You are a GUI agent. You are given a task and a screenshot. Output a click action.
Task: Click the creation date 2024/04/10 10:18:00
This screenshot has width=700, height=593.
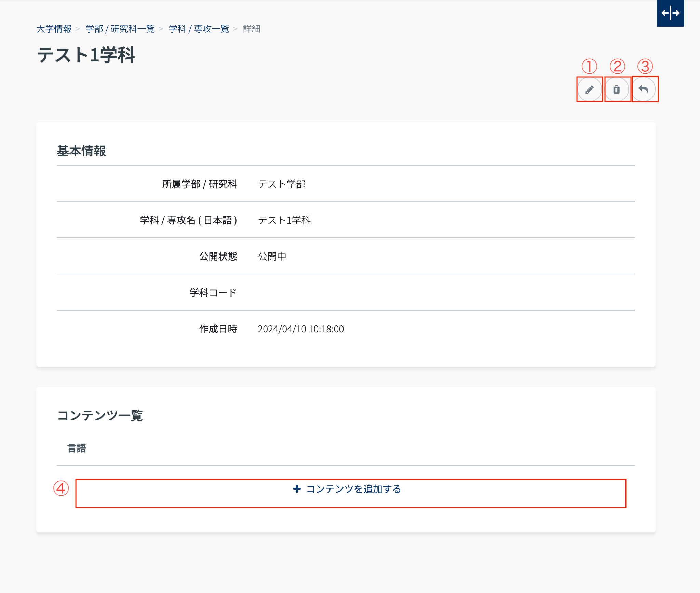point(300,329)
